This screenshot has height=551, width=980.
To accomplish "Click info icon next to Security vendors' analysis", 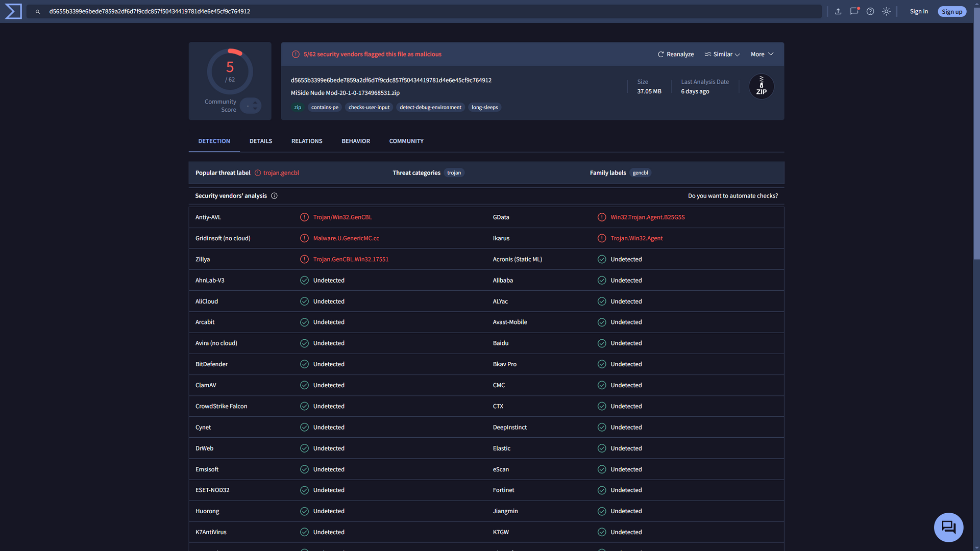I will (x=274, y=196).
